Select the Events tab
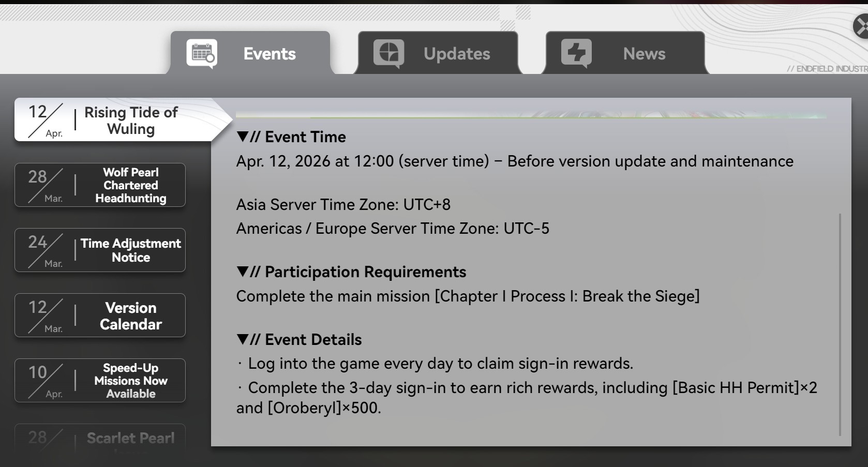 tap(250, 53)
